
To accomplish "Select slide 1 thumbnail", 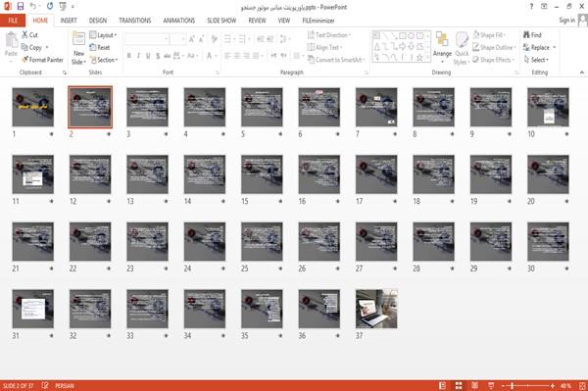I will tap(33, 107).
